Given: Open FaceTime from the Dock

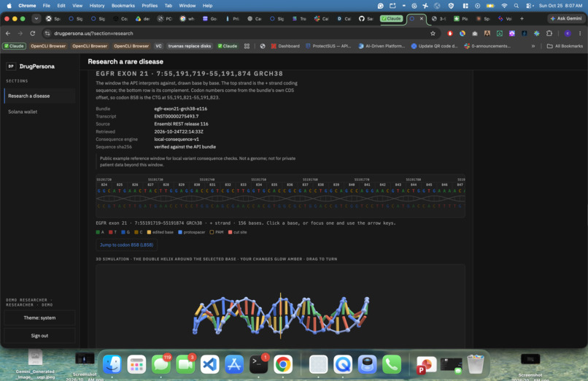Looking at the screenshot, I should (185, 364).
